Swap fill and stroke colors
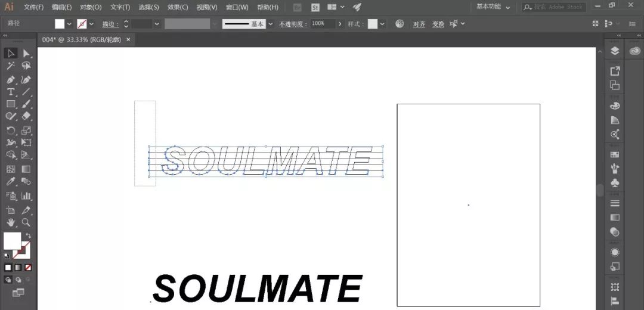This screenshot has width=644, height=310. pyautogui.click(x=27, y=235)
